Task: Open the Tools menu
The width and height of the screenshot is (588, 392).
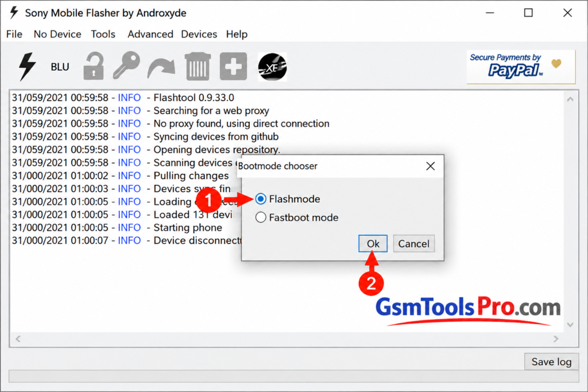Action: click(x=103, y=34)
